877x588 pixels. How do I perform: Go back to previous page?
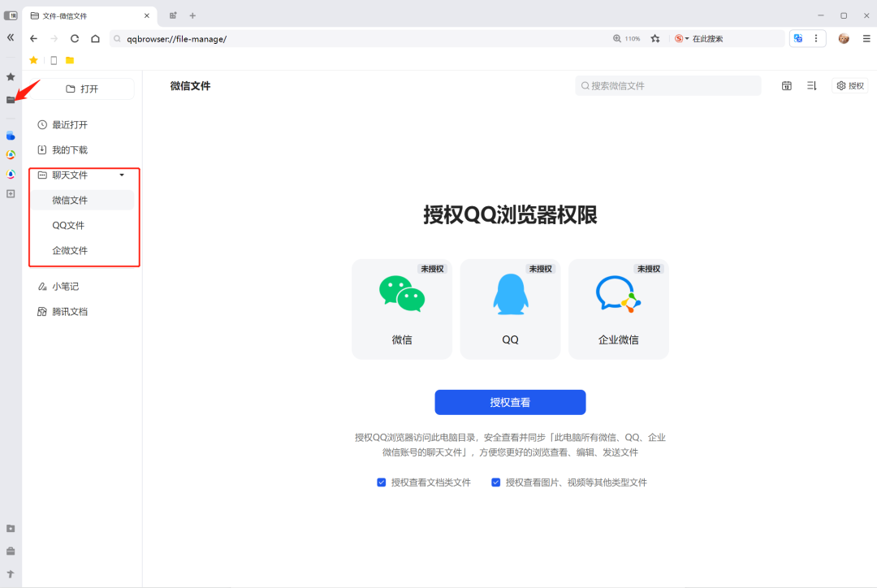(x=33, y=39)
